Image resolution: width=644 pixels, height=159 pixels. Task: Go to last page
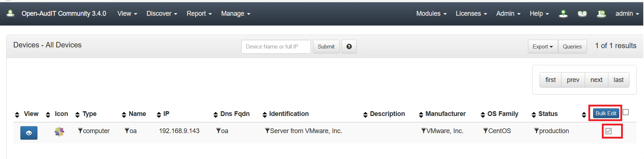[619, 80]
